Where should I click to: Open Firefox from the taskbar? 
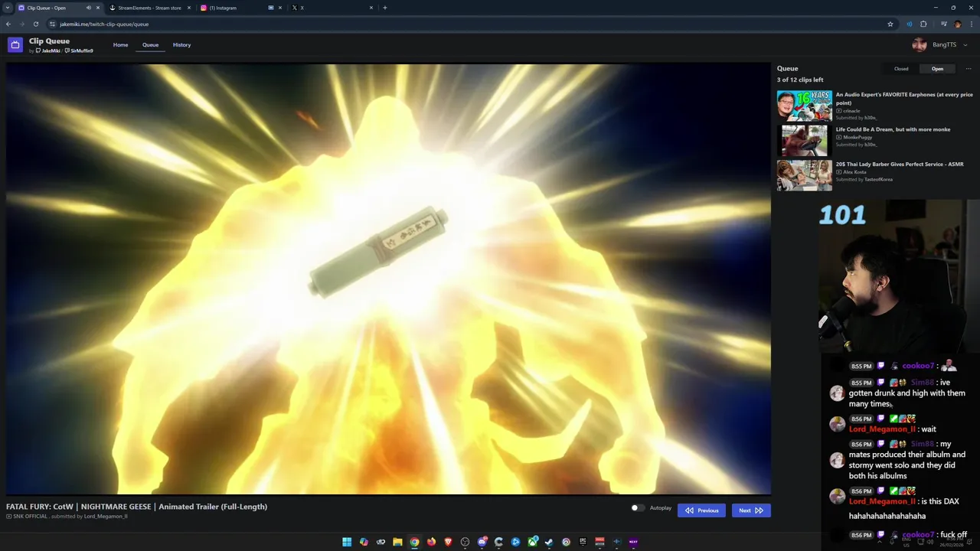point(431,542)
